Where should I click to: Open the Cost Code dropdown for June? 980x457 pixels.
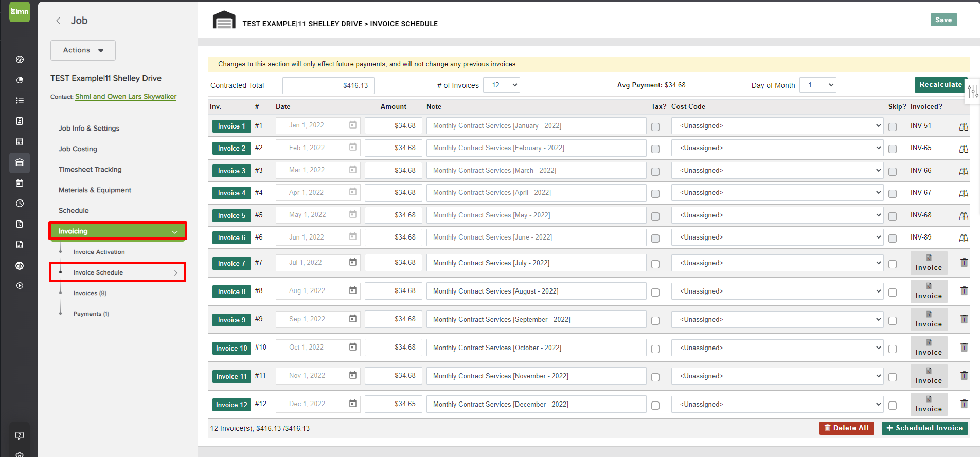click(x=777, y=237)
